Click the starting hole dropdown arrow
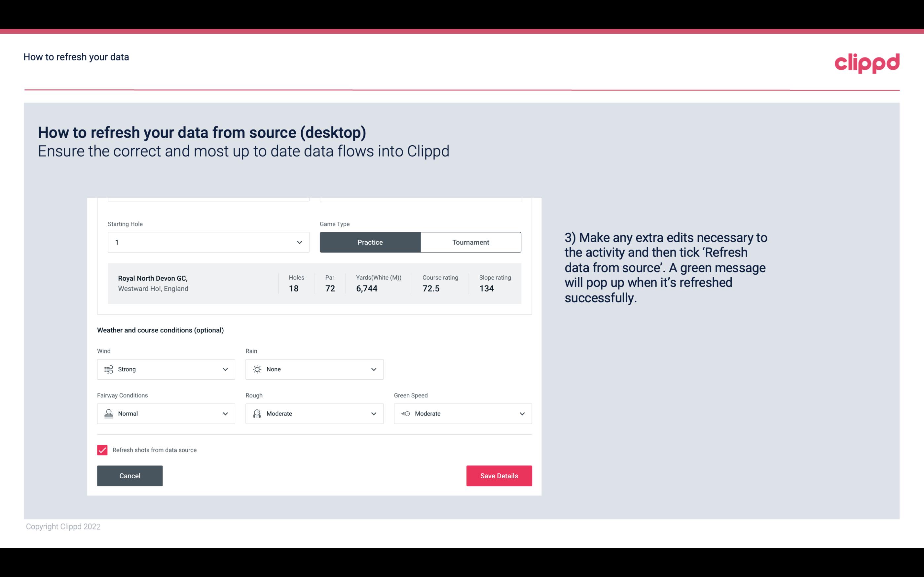 tap(299, 242)
